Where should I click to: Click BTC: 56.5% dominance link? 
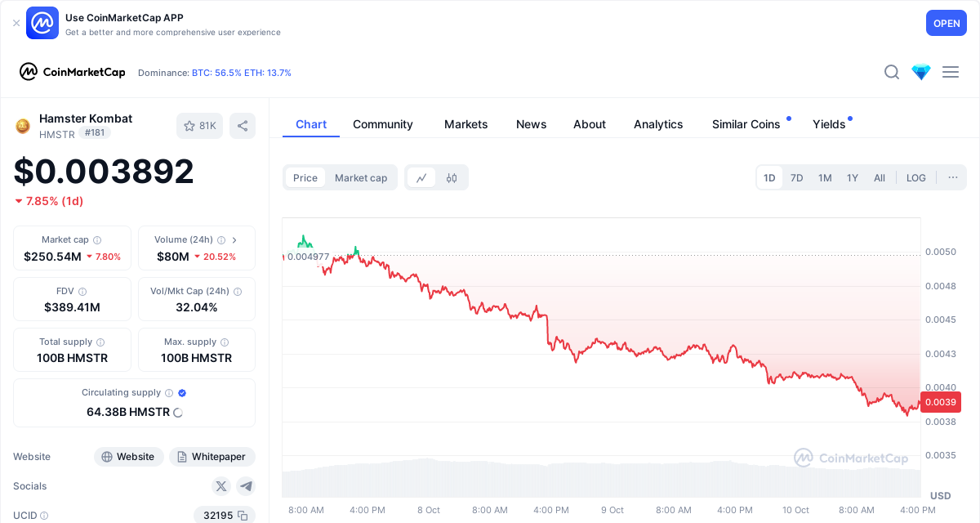pyautogui.click(x=216, y=73)
